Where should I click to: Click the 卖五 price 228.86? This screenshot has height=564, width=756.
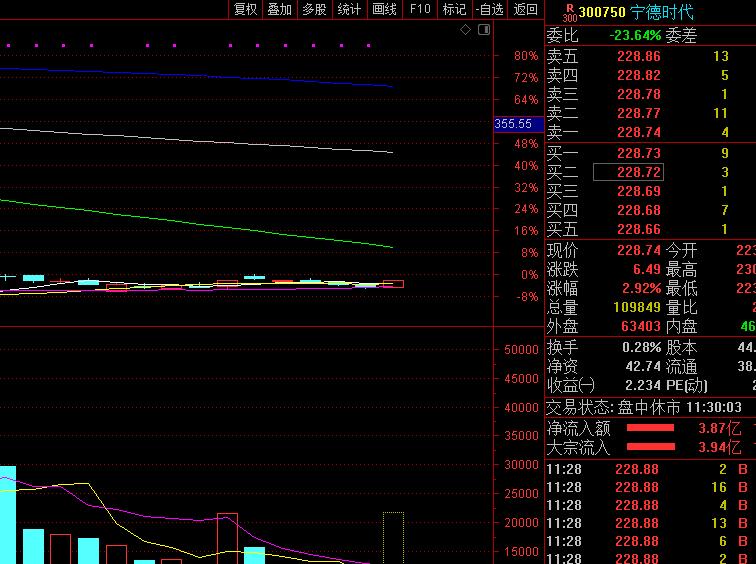coord(638,56)
